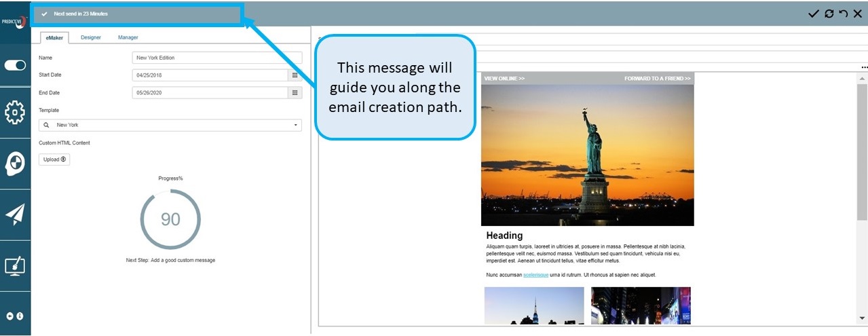Image resolution: width=868 pixels, height=336 pixels.
Task: Click the VIEW ONLINE link in the preview
Action: (504, 79)
